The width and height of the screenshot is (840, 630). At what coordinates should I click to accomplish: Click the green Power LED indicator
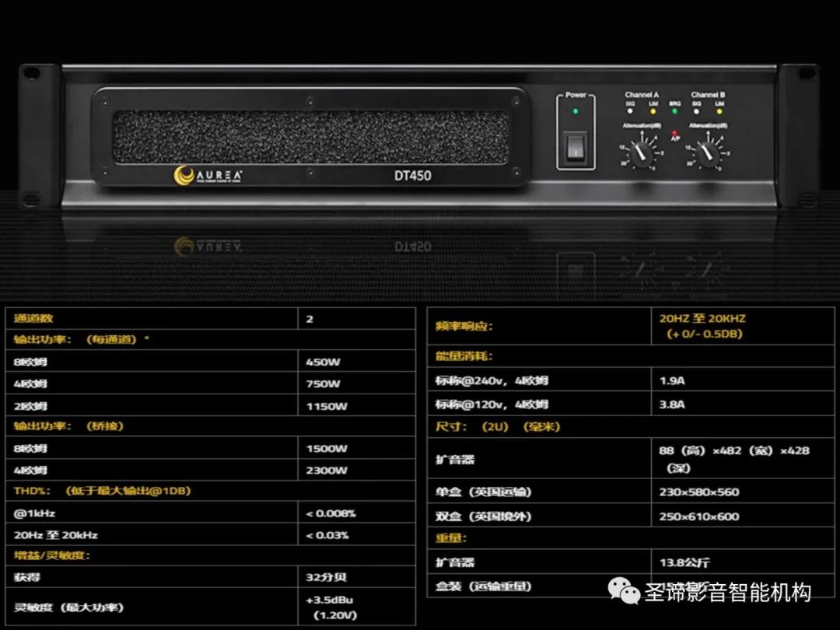click(576, 111)
